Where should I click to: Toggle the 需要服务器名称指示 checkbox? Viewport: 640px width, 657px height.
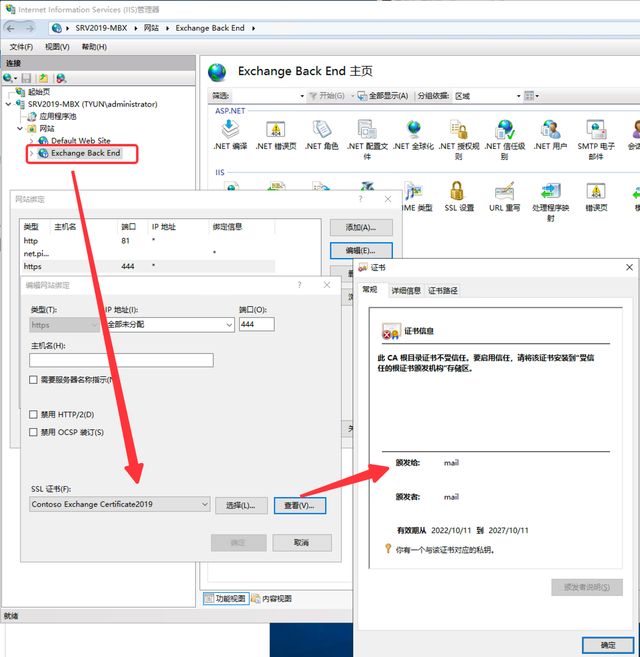tap(33, 380)
